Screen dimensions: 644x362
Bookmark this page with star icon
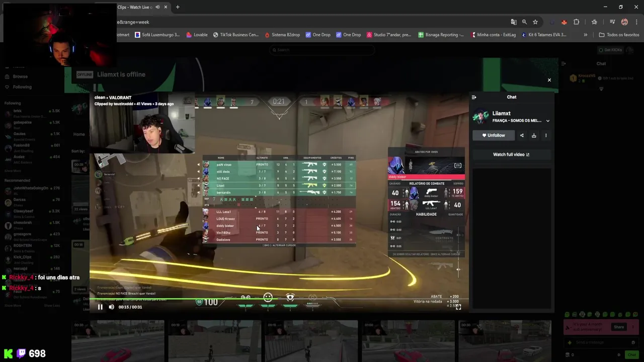[x=535, y=22]
